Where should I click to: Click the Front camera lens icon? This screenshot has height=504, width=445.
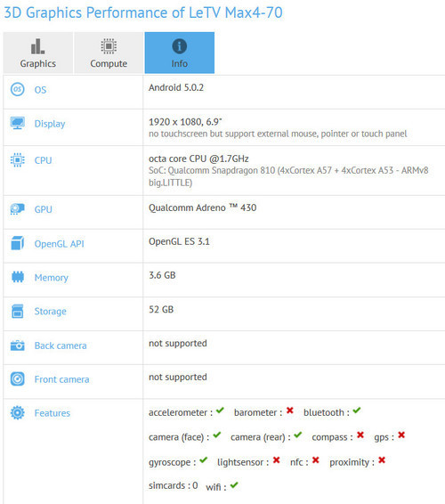click(x=17, y=379)
